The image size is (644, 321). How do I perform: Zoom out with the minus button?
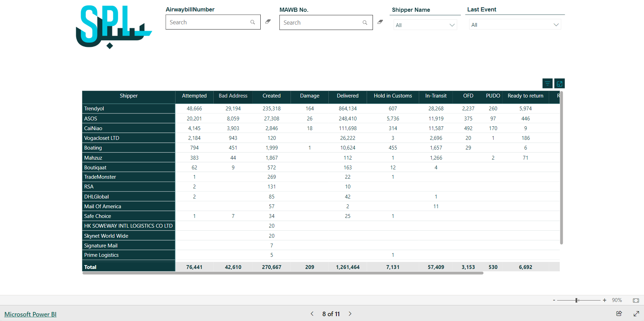click(554, 300)
